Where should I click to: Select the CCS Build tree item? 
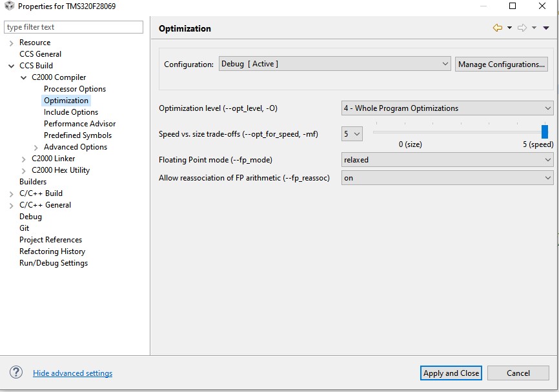pos(36,66)
